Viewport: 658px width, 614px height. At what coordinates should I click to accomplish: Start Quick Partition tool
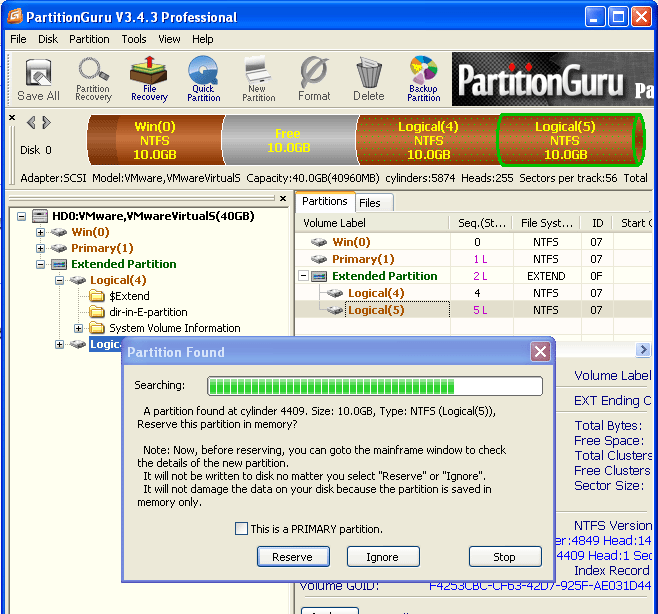tap(204, 79)
